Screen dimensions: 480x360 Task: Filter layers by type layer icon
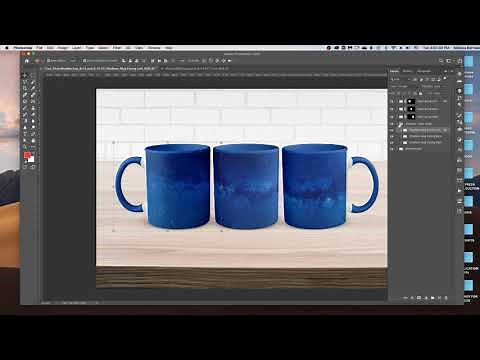pyautogui.click(x=427, y=80)
